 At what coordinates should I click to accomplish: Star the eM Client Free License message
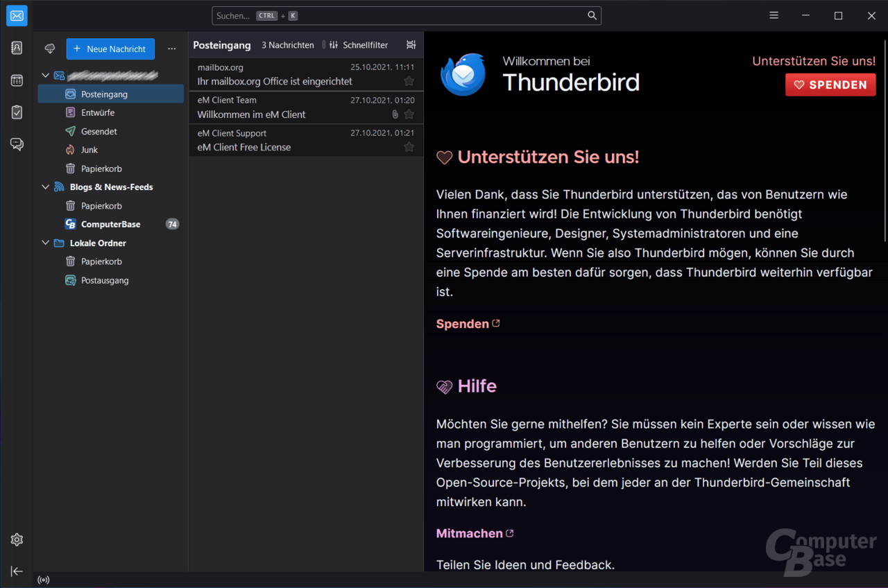point(409,147)
